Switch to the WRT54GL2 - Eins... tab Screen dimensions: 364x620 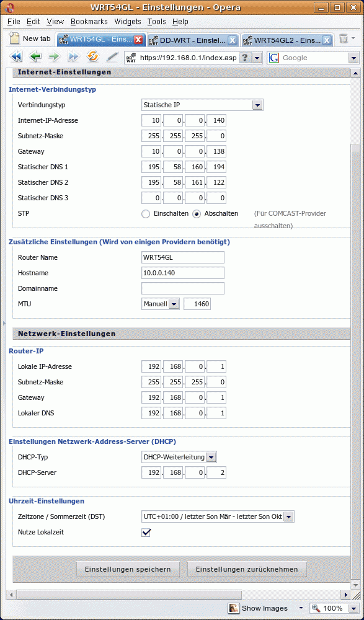(287, 40)
